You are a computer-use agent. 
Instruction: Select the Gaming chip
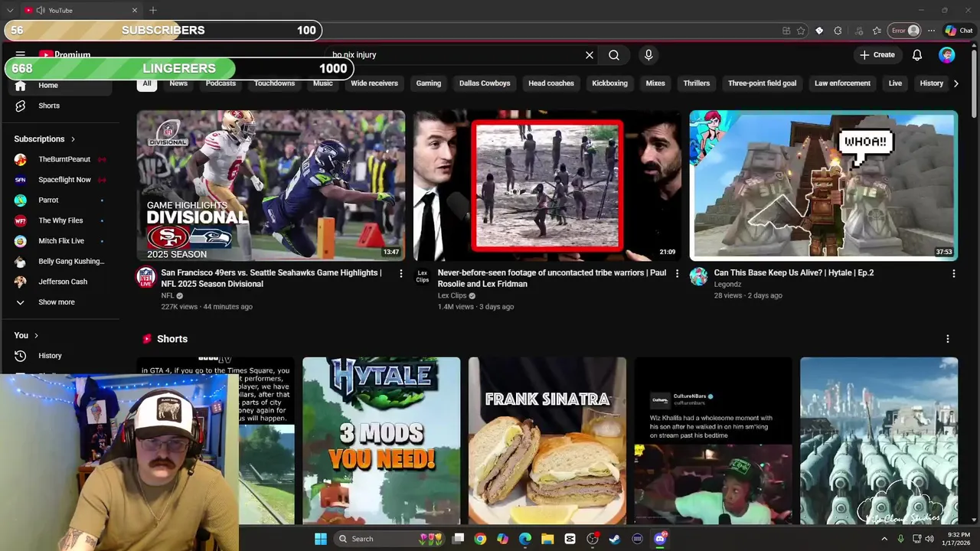point(429,83)
